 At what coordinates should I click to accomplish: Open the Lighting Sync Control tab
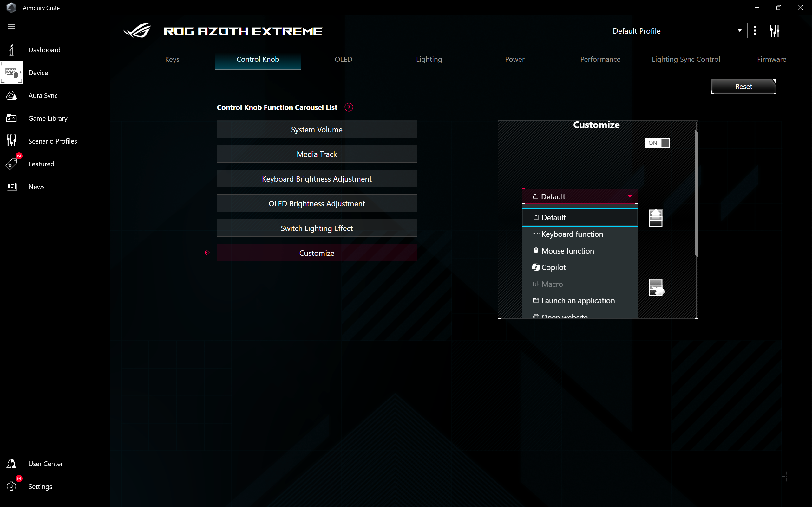(685, 59)
